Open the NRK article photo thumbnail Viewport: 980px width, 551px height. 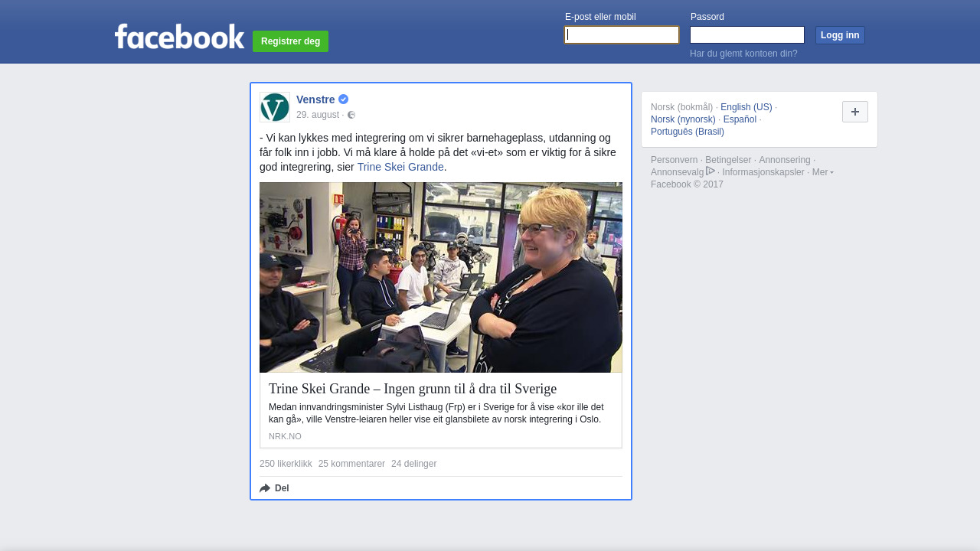point(441,277)
